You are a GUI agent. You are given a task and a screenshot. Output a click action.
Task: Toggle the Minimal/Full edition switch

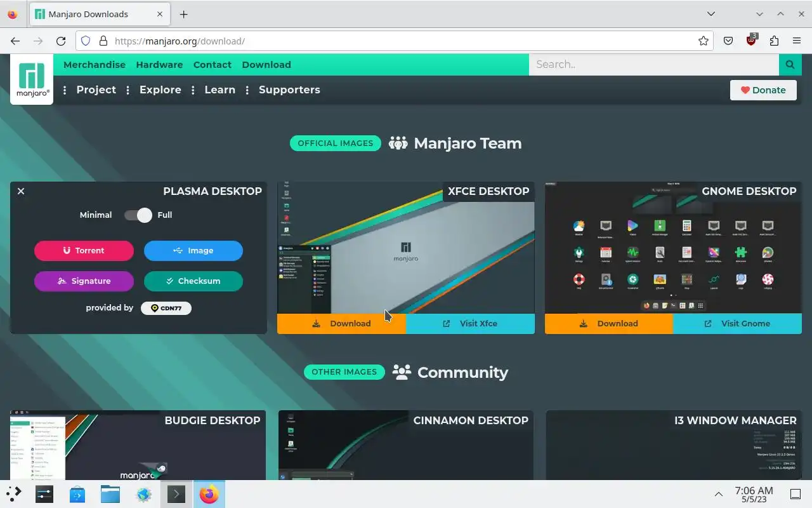pos(138,215)
